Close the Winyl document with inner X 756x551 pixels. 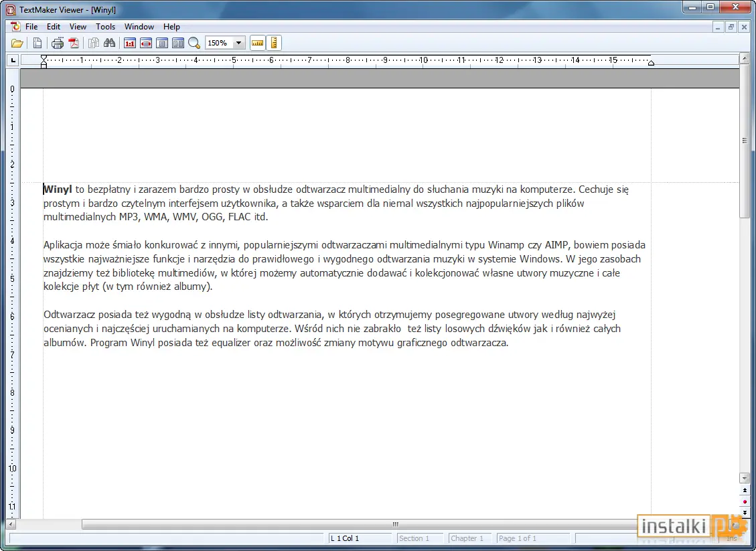[x=744, y=27]
